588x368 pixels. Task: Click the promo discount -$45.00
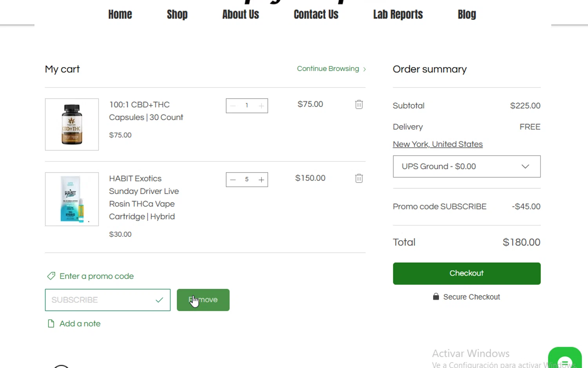(526, 207)
